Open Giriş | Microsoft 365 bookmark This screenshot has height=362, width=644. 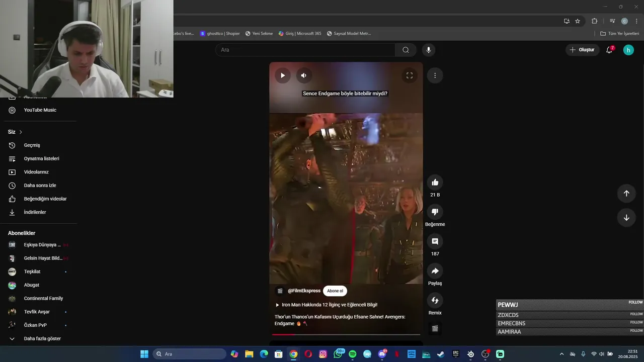tap(300, 34)
